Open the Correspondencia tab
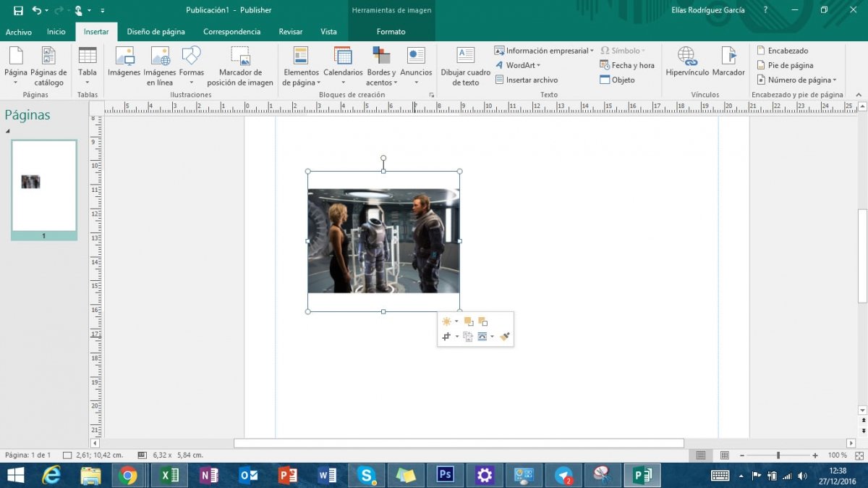868x488 pixels. (x=231, y=32)
